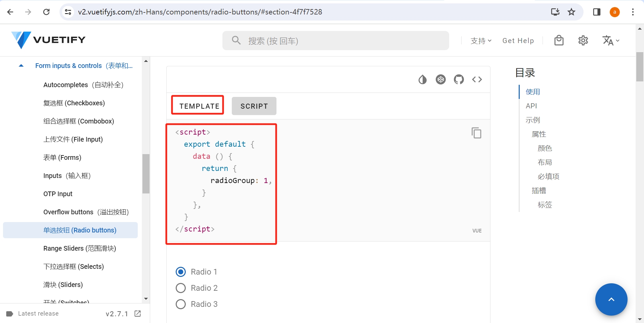
Task: Switch to the TEMPLATE tab
Action: tap(198, 106)
